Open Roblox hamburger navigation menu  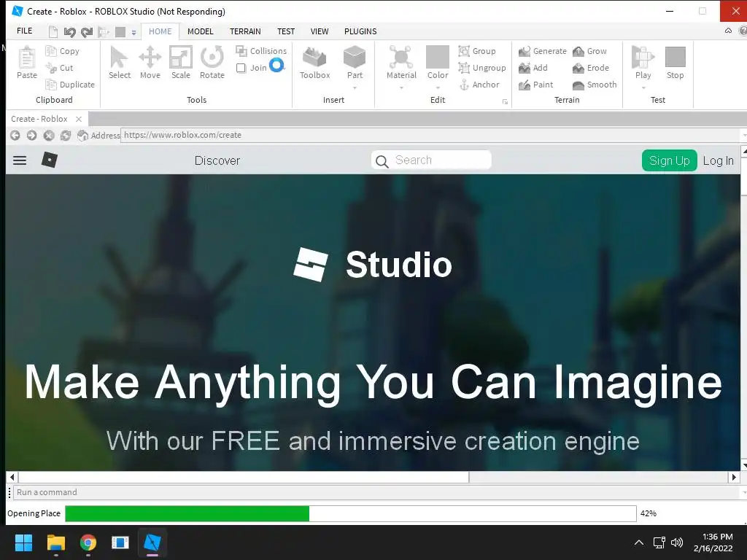[20, 160]
